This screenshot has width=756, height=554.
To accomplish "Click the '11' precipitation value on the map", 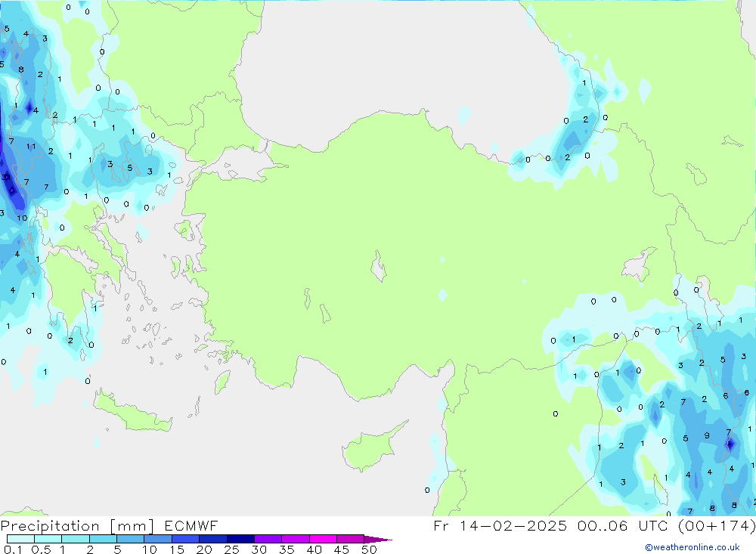I will tap(31, 147).
